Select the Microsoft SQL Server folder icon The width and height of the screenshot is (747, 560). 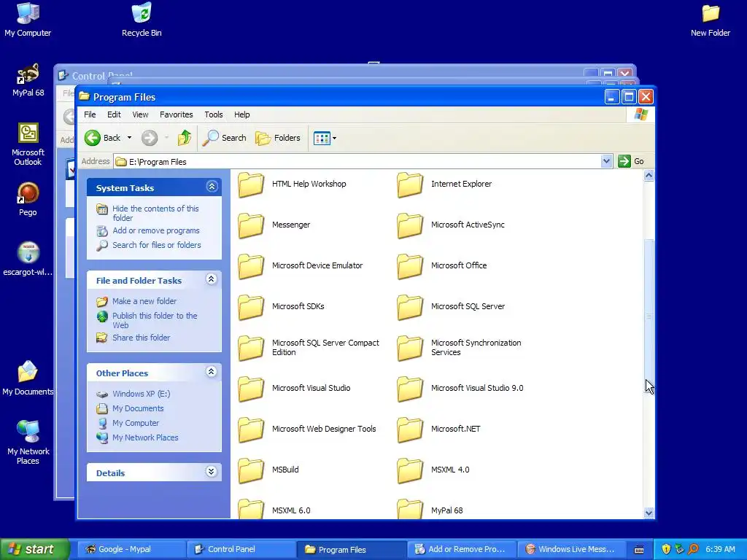point(410,307)
